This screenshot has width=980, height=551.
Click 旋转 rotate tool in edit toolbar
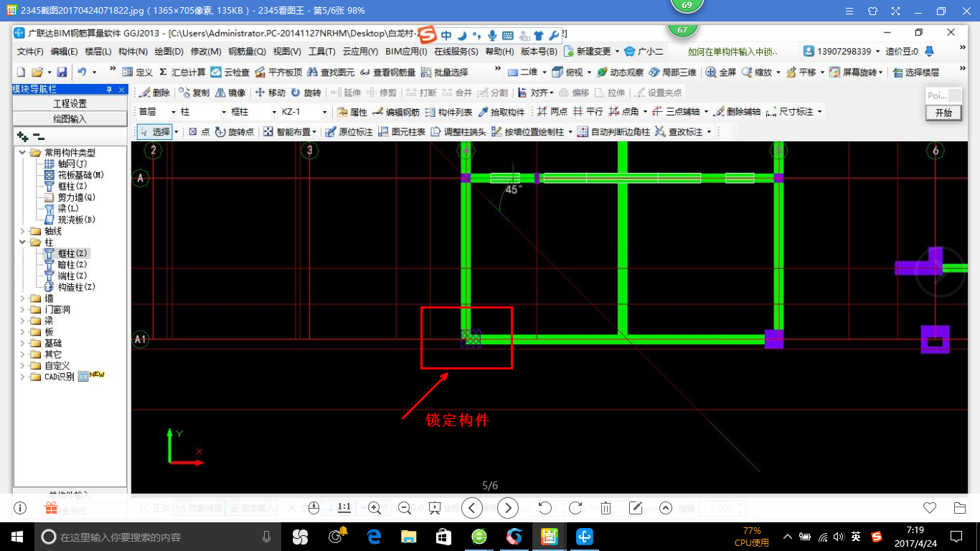[306, 93]
